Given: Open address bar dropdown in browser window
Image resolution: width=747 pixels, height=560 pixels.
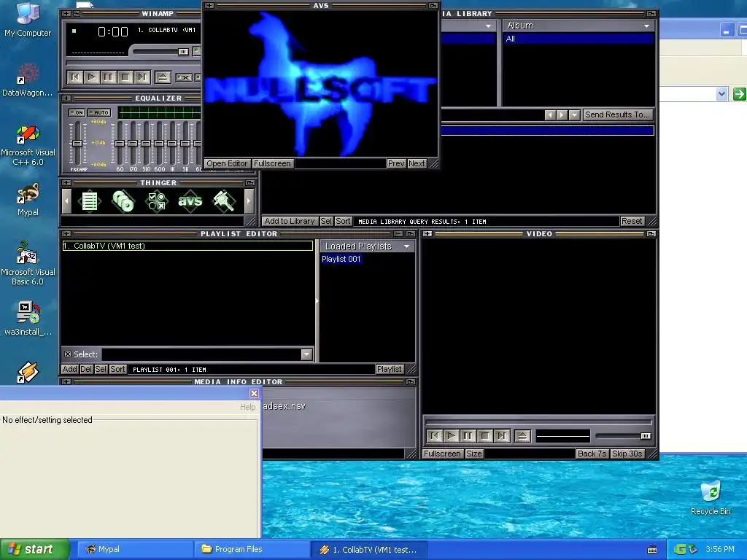Looking at the screenshot, I should point(721,94).
